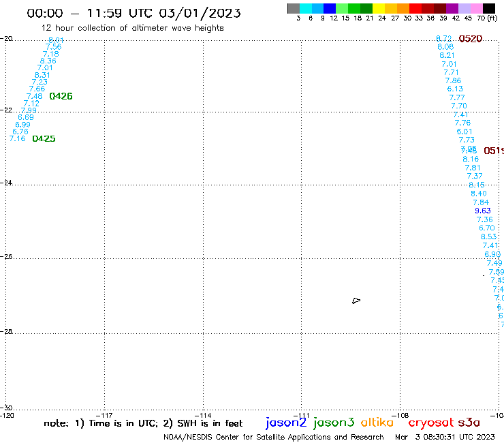The height and width of the screenshot is (443, 504).
Task: Click the "00:00 – 11:59 UTC 03/01/2023" title
Action: point(133,13)
